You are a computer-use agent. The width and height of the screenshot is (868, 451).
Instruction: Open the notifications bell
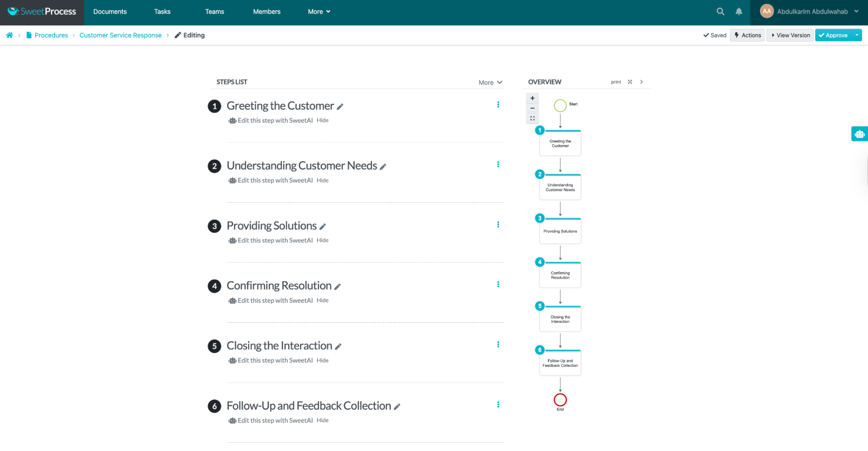pos(739,12)
